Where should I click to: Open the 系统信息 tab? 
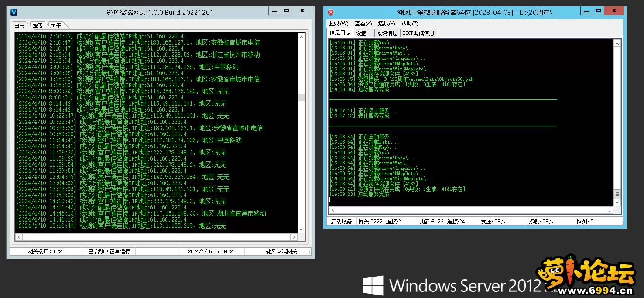point(387,33)
